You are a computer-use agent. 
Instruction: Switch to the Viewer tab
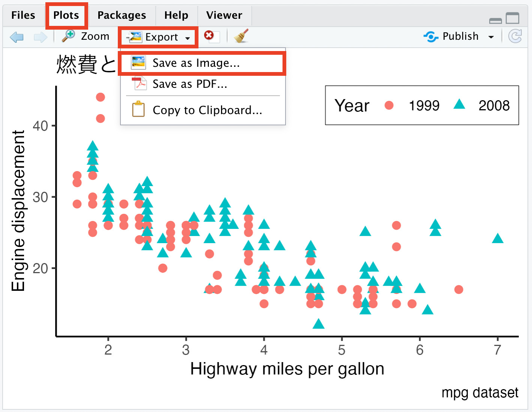(224, 15)
